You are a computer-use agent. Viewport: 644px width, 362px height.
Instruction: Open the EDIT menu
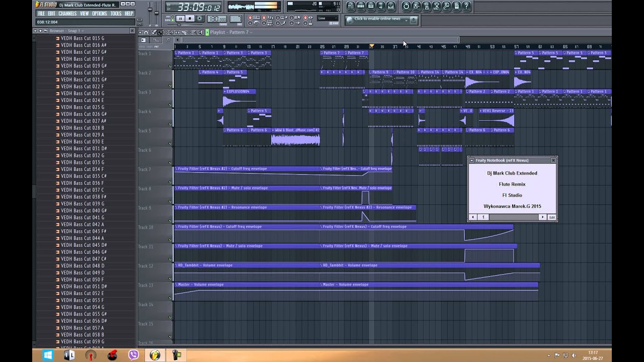click(51, 14)
